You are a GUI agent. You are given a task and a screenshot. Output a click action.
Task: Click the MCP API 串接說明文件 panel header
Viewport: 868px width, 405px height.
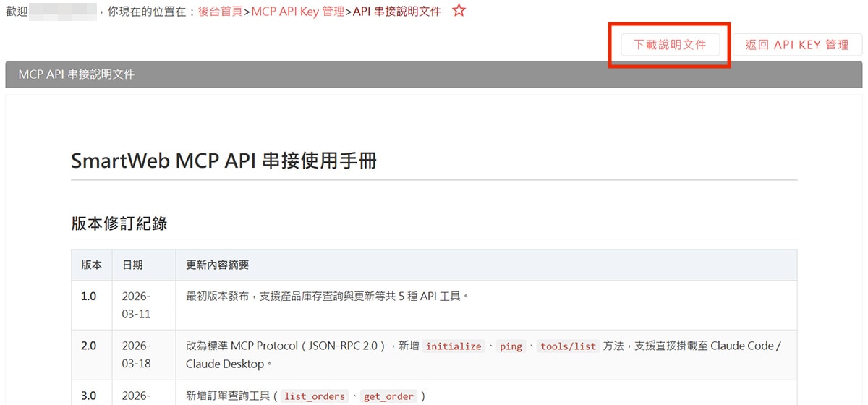pos(434,74)
